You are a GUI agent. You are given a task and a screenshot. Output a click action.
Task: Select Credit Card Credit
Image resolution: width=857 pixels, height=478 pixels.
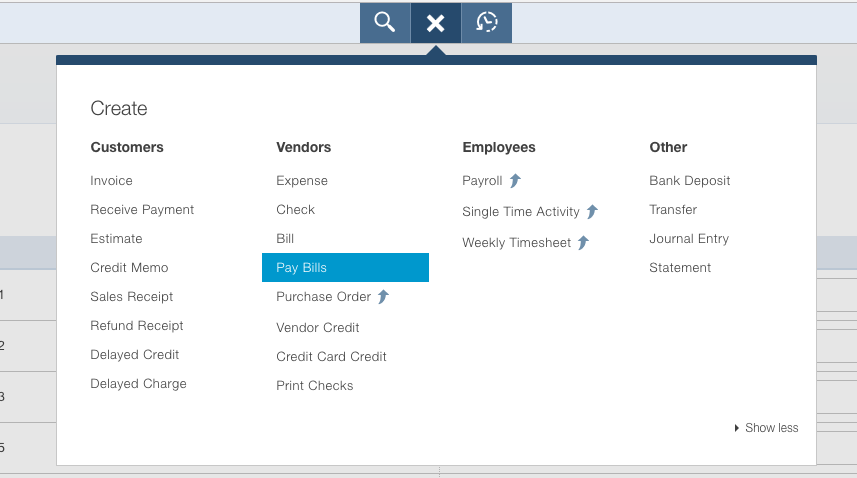coord(332,357)
